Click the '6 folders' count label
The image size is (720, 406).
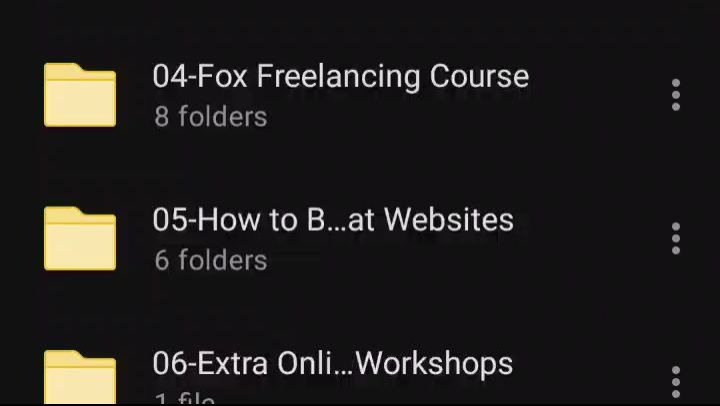[x=211, y=260]
